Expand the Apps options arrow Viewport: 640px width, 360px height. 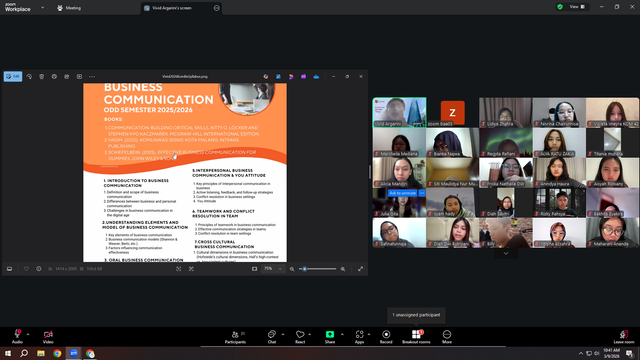point(369,334)
